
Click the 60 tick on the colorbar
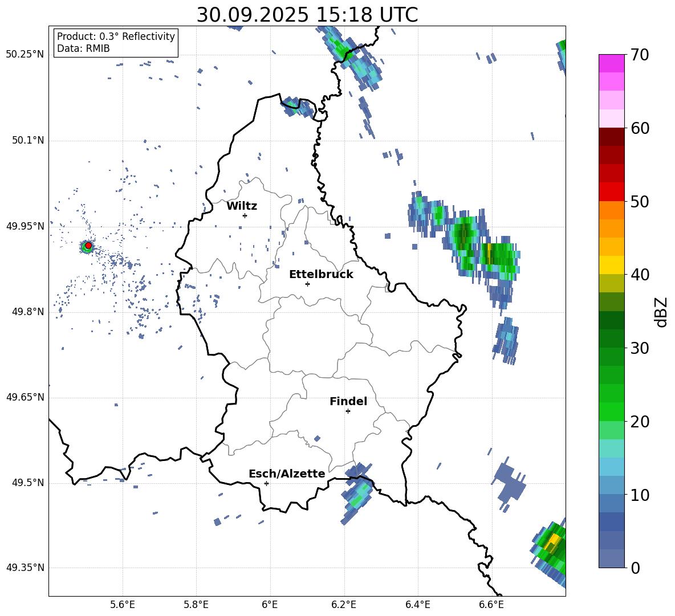click(x=639, y=128)
